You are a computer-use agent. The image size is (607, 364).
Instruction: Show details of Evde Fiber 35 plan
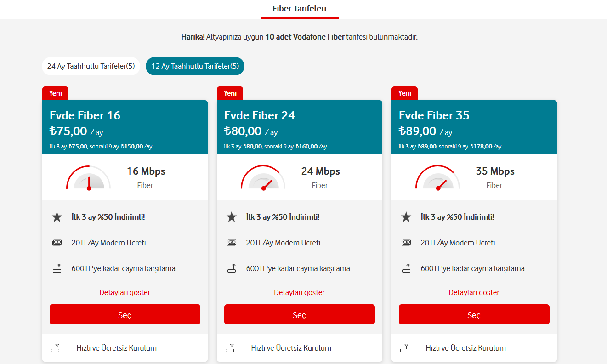click(474, 292)
